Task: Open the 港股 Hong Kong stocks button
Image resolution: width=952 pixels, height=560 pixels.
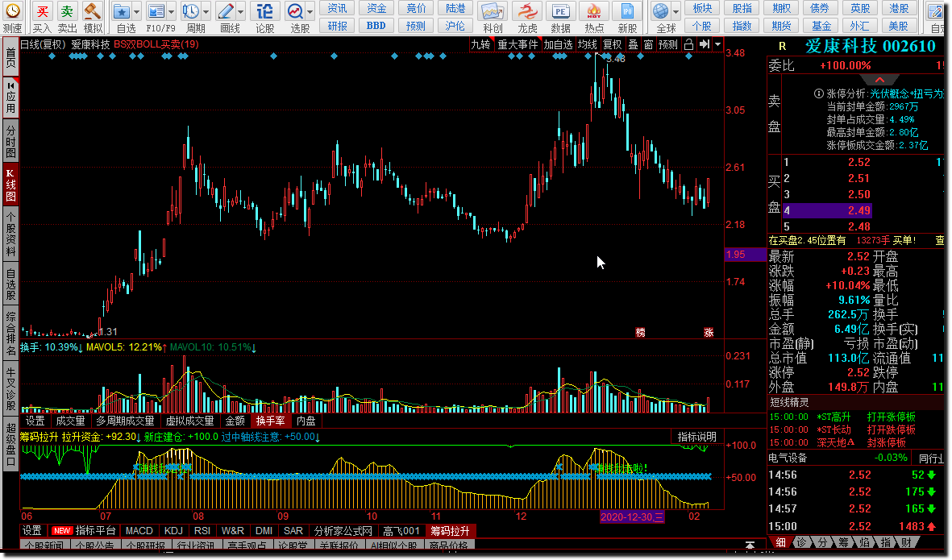Action: coord(899,8)
